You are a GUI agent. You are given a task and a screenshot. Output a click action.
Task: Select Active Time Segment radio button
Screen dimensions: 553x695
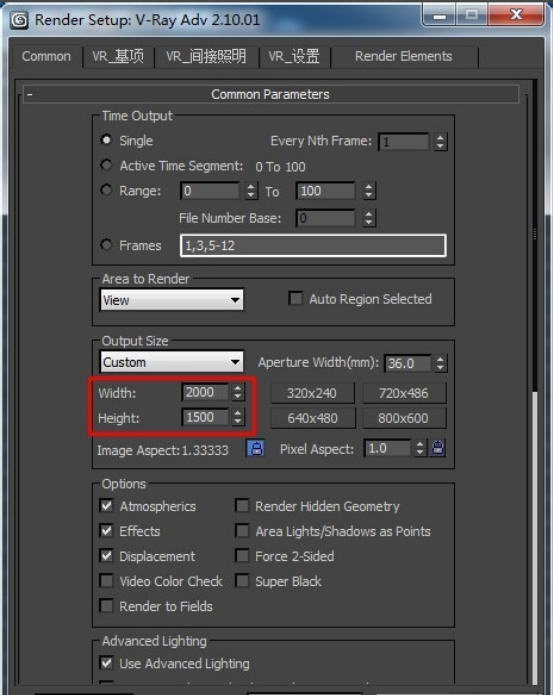(106, 165)
